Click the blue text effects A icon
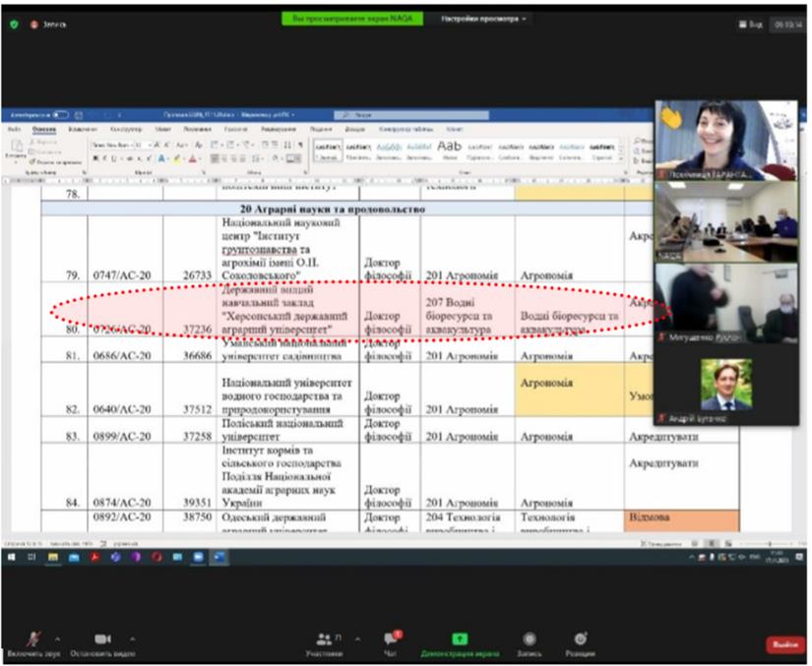 (161, 158)
